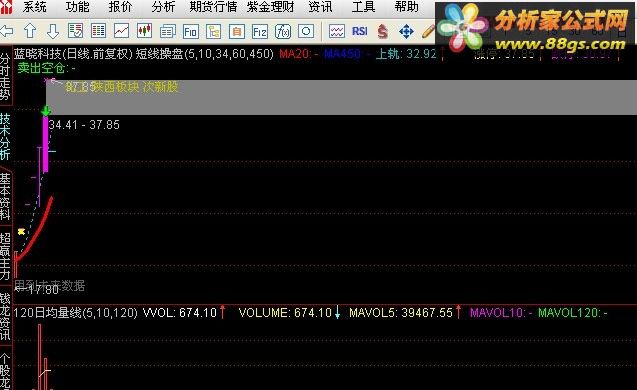Open the 系统 menu

tap(34, 7)
